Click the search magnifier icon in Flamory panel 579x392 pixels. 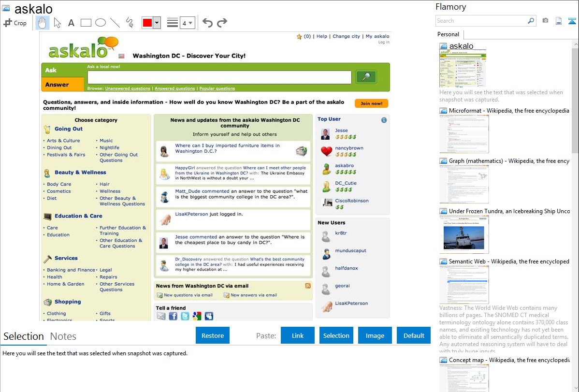pyautogui.click(x=531, y=21)
